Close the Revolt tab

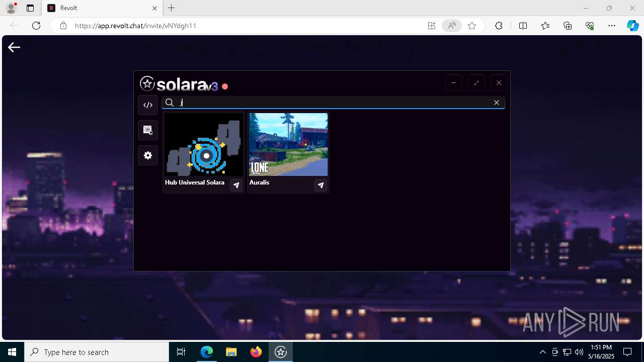click(x=154, y=8)
